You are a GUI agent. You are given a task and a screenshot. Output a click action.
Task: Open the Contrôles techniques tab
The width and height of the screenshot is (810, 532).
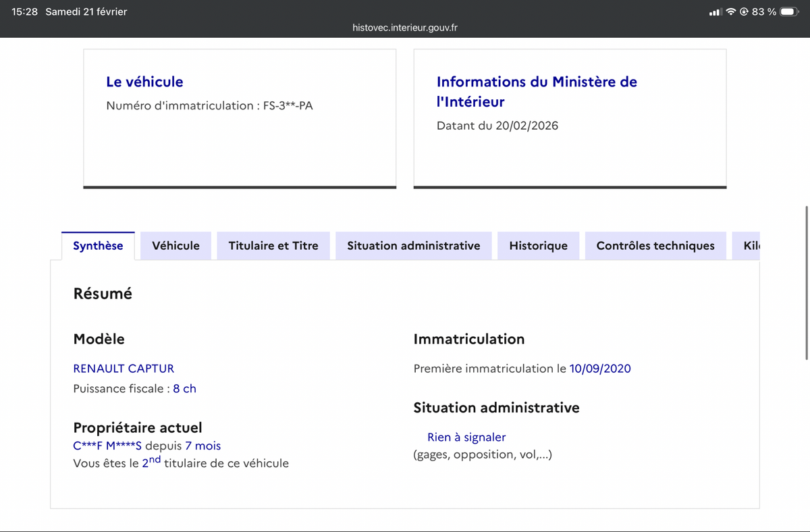655,246
